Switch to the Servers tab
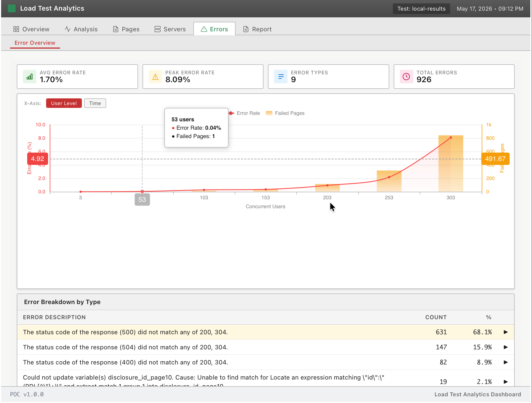 170,29
